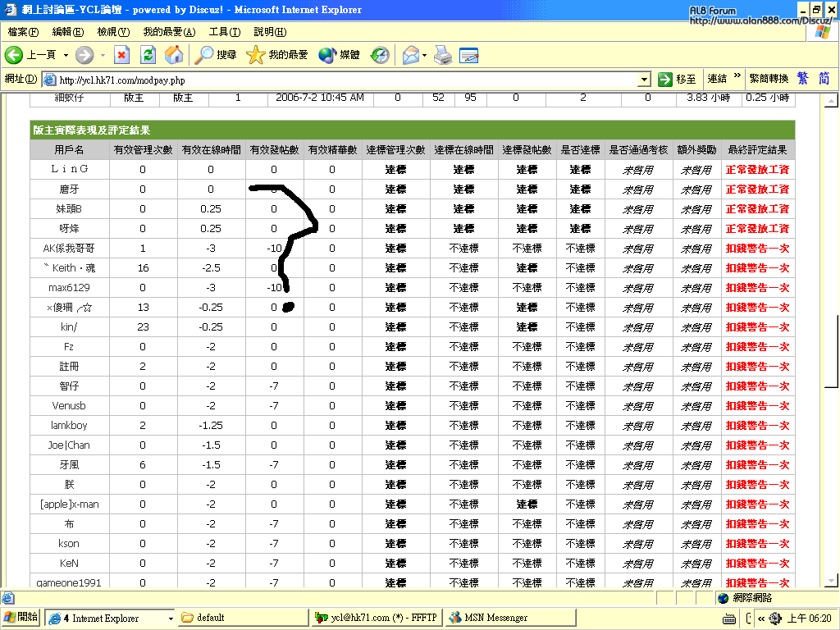Click the Internet Explorer logo in title bar
The height and width of the screenshot is (630, 840).
10,10
